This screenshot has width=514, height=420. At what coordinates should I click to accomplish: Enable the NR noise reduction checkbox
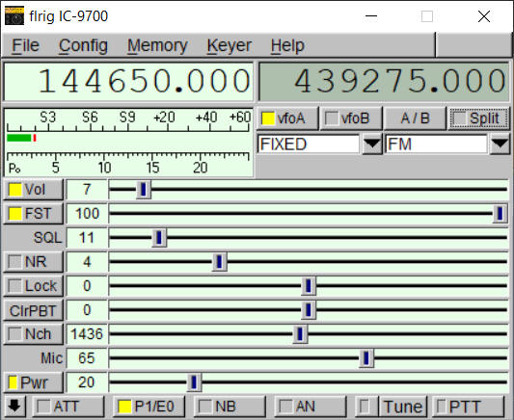pyautogui.click(x=34, y=262)
